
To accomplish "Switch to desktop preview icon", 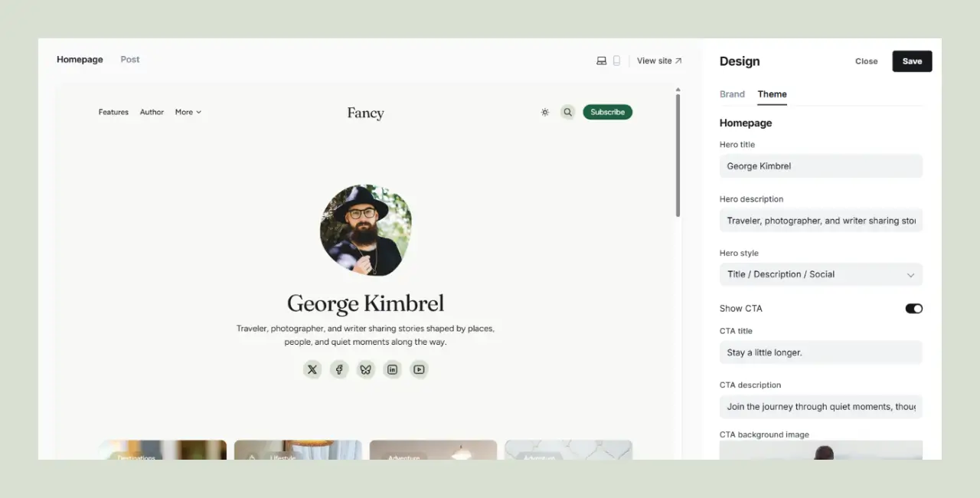I will pos(601,61).
